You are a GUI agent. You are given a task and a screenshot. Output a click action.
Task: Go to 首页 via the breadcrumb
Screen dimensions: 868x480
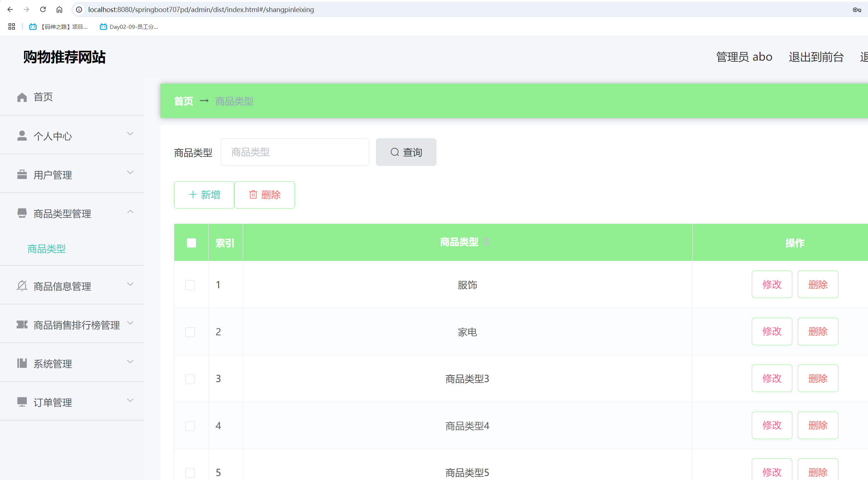coord(183,101)
